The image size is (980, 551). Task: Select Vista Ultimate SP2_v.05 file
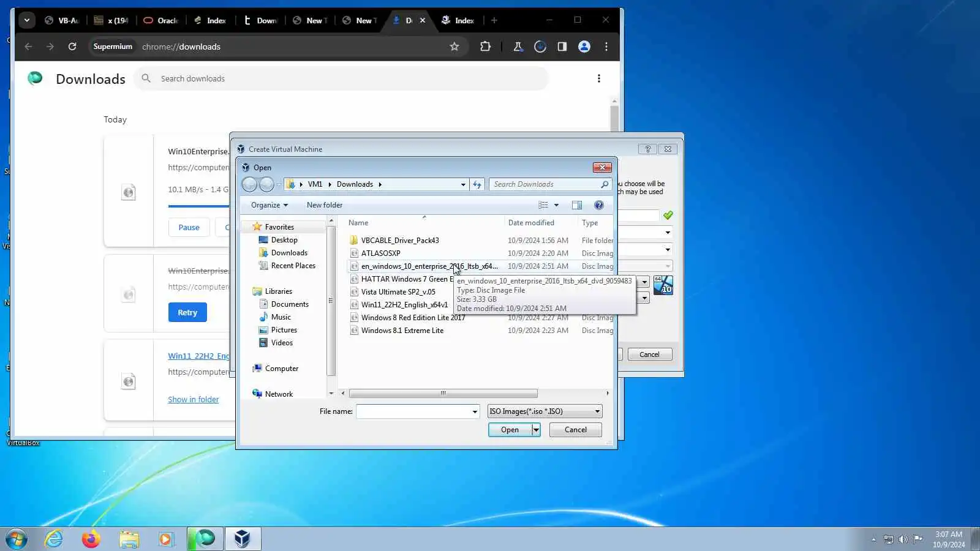pos(398,292)
